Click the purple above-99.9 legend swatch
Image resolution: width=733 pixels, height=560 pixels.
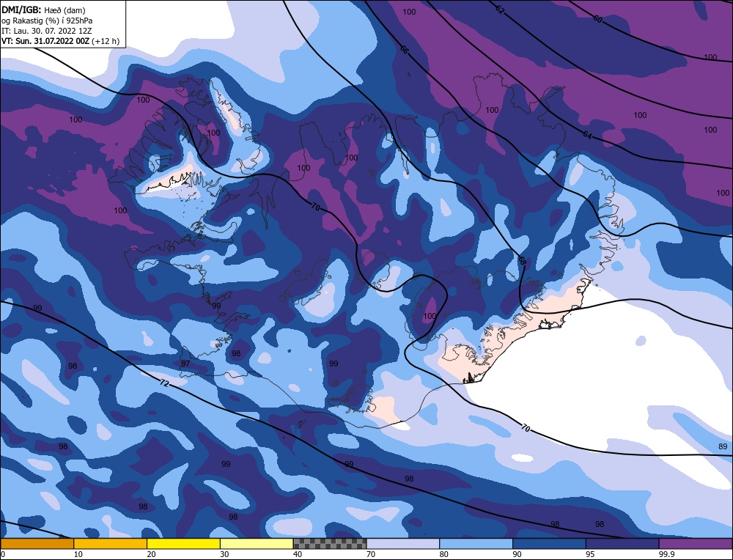[x=696, y=543]
